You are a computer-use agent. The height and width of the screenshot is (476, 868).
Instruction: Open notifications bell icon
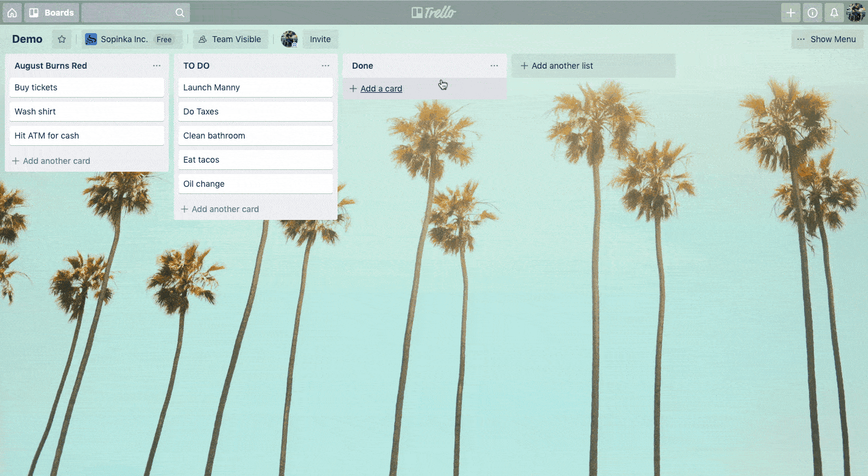coord(834,13)
